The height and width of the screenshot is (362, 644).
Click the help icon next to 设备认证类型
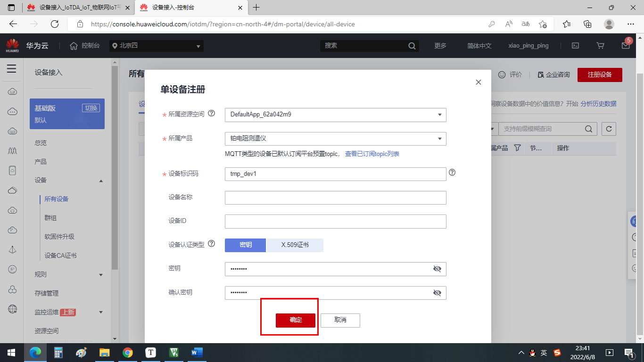[212, 244]
